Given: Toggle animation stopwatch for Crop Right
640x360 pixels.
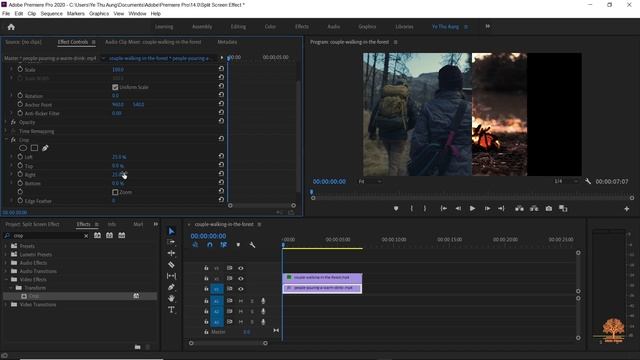Looking at the screenshot, I should click(x=20, y=174).
